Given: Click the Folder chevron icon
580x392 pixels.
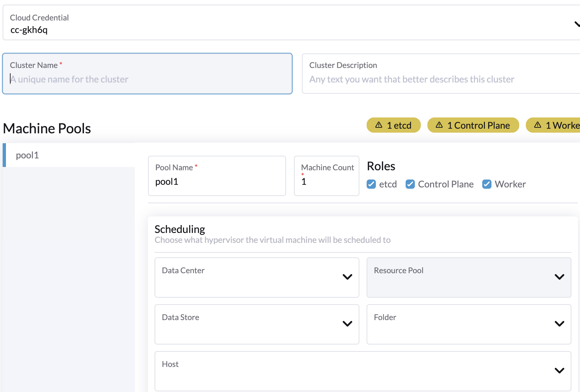Looking at the screenshot, I should (560, 324).
